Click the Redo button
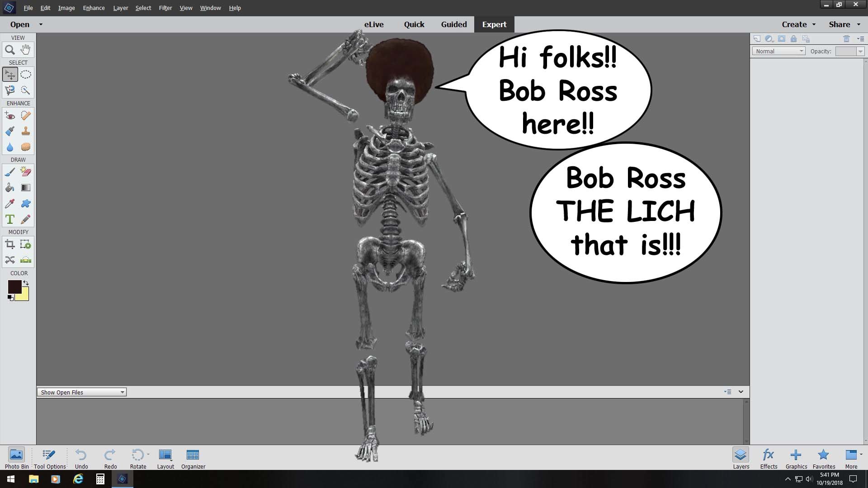This screenshot has width=868, height=488. pyautogui.click(x=110, y=458)
